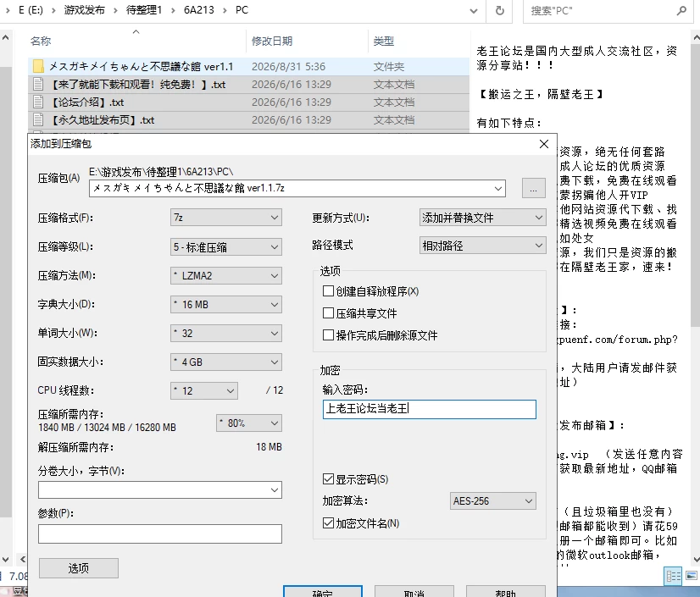Select the 2026/8/31 5:36 date cell
This screenshot has width=700, height=597.
click(x=288, y=67)
